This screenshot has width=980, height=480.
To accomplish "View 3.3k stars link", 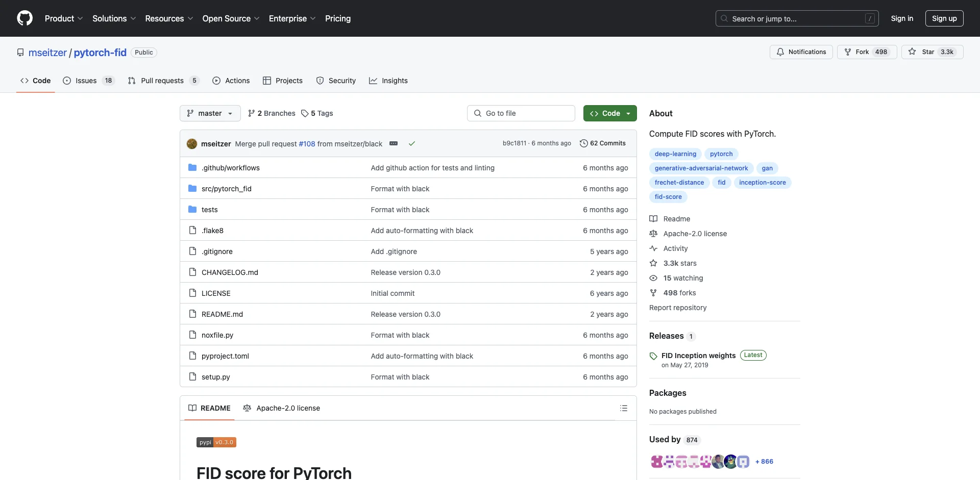I will [673, 263].
